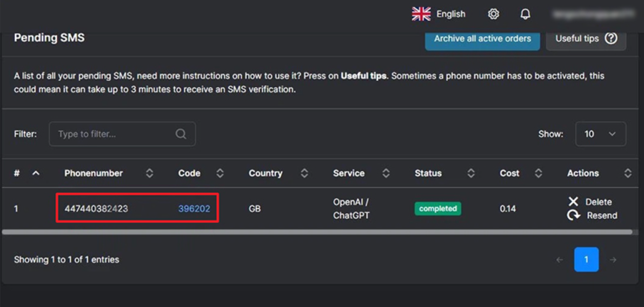
Task: Select page 1 pagination button
Action: pyautogui.click(x=586, y=260)
